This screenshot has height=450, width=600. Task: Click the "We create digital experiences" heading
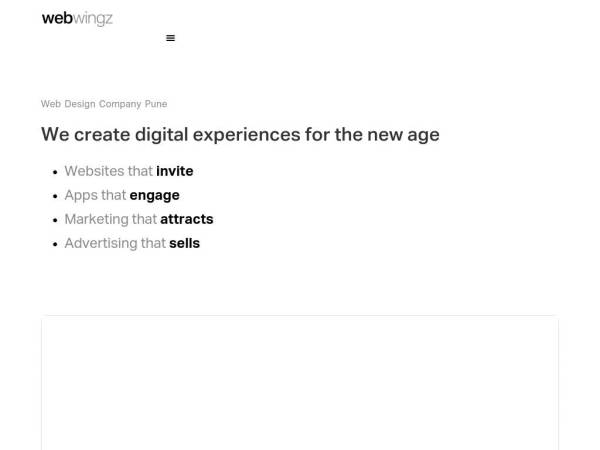click(240, 135)
